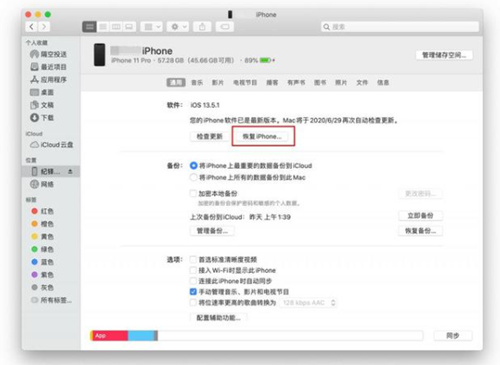Screen dimensions: 500x365
Task: Select back up to this Mac radio
Action: tap(193, 177)
